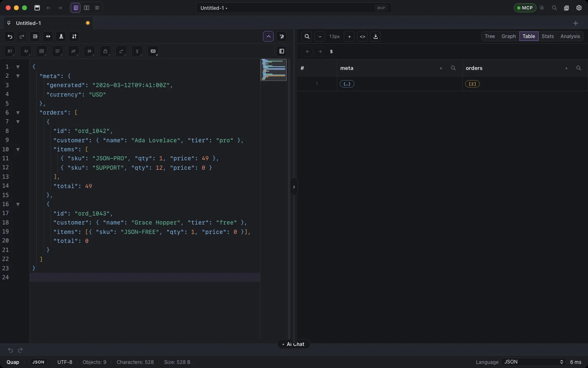Open the Language JSON dropdown

coord(533,362)
